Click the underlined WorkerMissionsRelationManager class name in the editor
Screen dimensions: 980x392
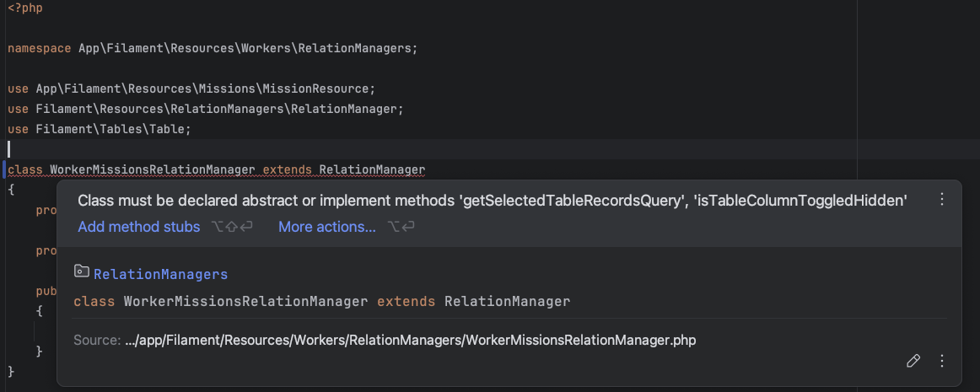(152, 169)
